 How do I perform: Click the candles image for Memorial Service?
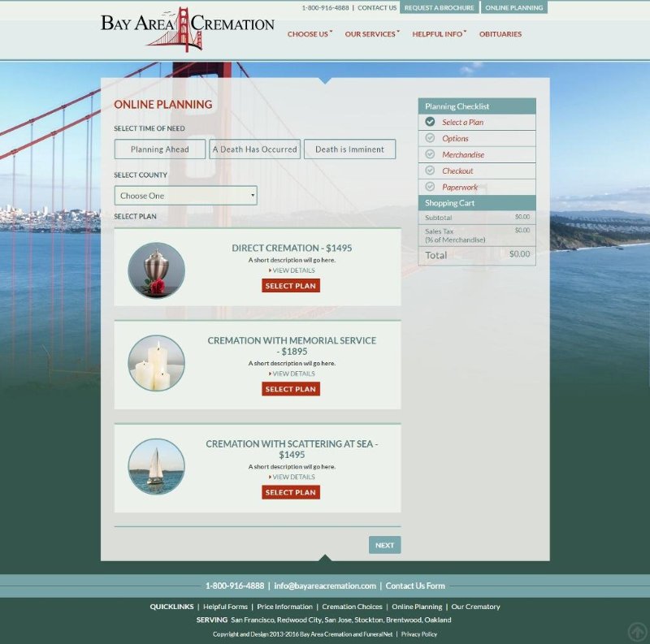(x=157, y=363)
